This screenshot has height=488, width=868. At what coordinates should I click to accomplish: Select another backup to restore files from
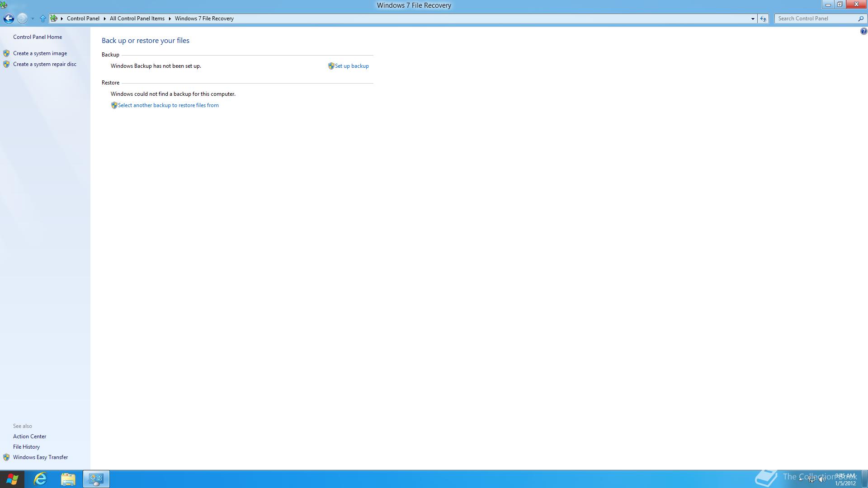pos(168,105)
